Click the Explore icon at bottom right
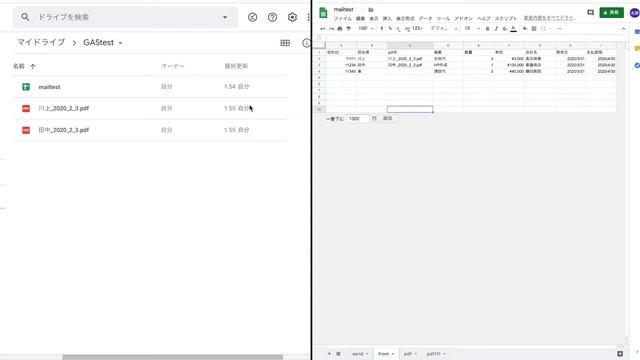This screenshot has width=640, height=360. click(620, 353)
